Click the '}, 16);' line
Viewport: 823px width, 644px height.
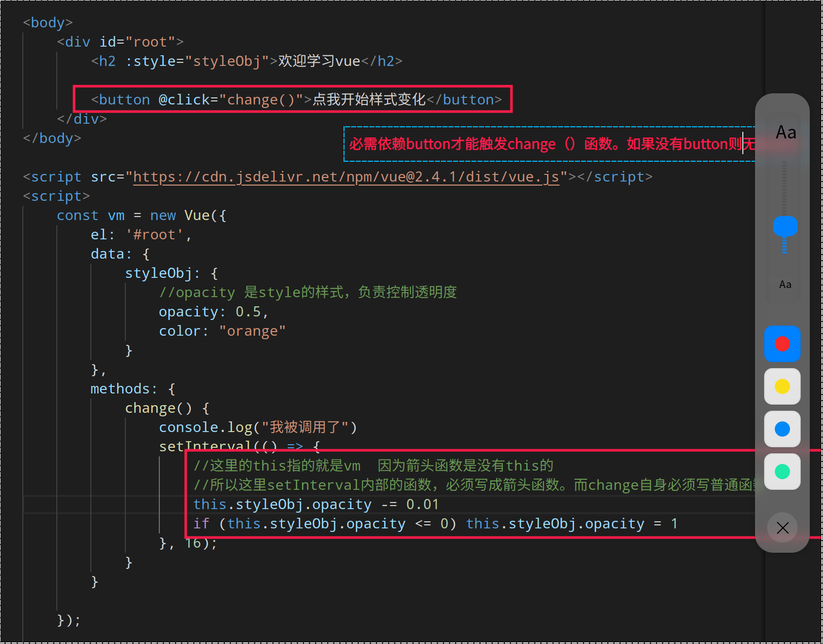(x=188, y=543)
